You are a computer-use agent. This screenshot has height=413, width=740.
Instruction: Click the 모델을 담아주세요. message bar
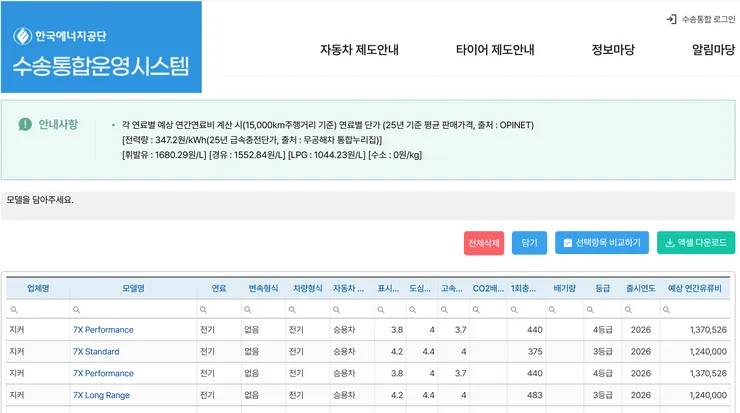pyautogui.click(x=368, y=206)
